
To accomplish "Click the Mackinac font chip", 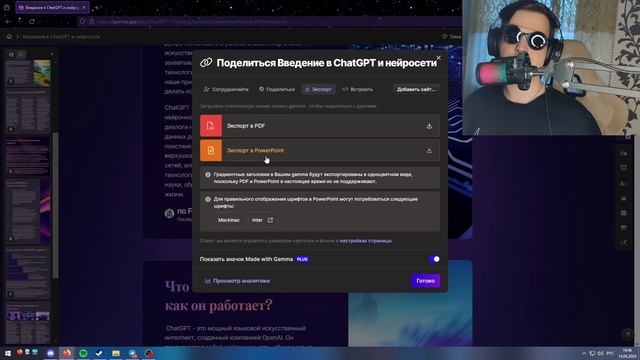I will click(229, 220).
